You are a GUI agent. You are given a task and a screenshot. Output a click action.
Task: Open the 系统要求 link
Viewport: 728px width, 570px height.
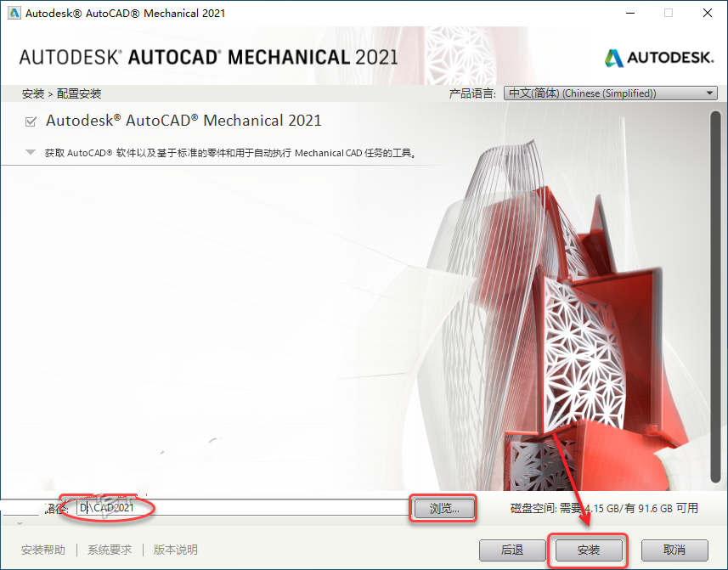110,550
